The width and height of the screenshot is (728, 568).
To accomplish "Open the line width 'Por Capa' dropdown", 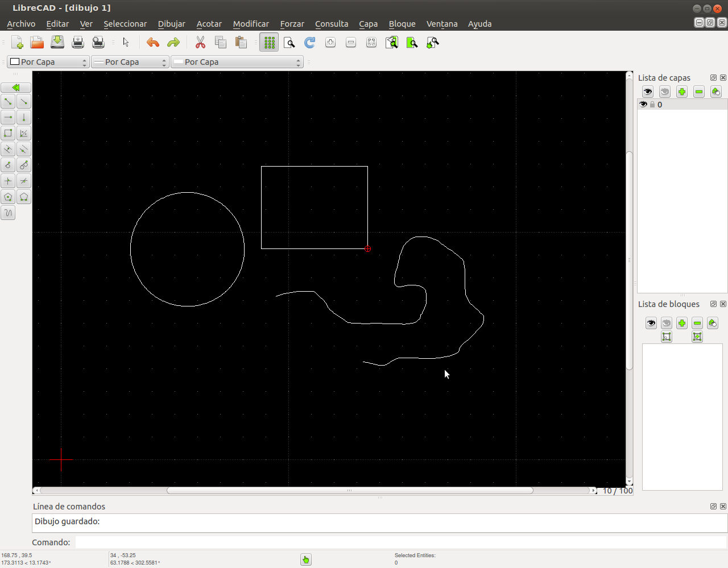I will pos(130,62).
